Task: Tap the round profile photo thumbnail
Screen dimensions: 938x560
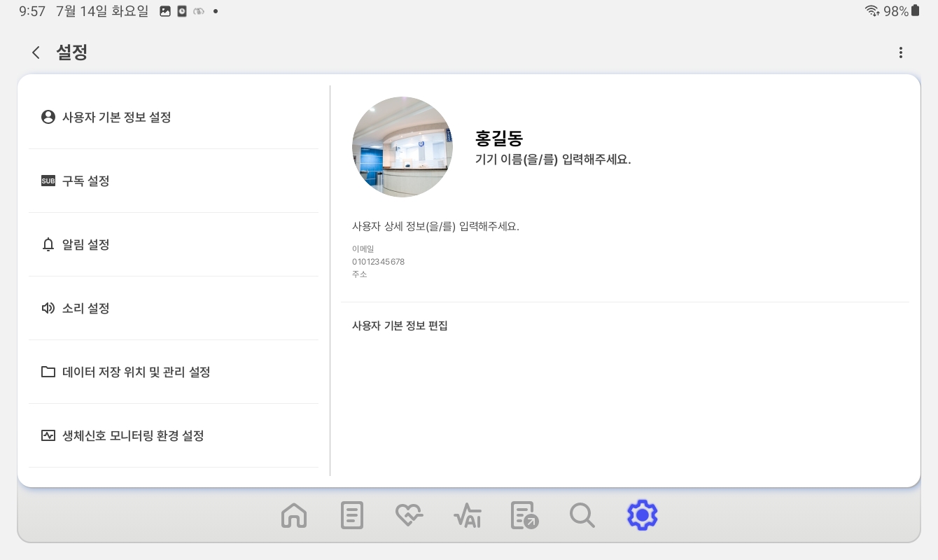Action: point(402,147)
